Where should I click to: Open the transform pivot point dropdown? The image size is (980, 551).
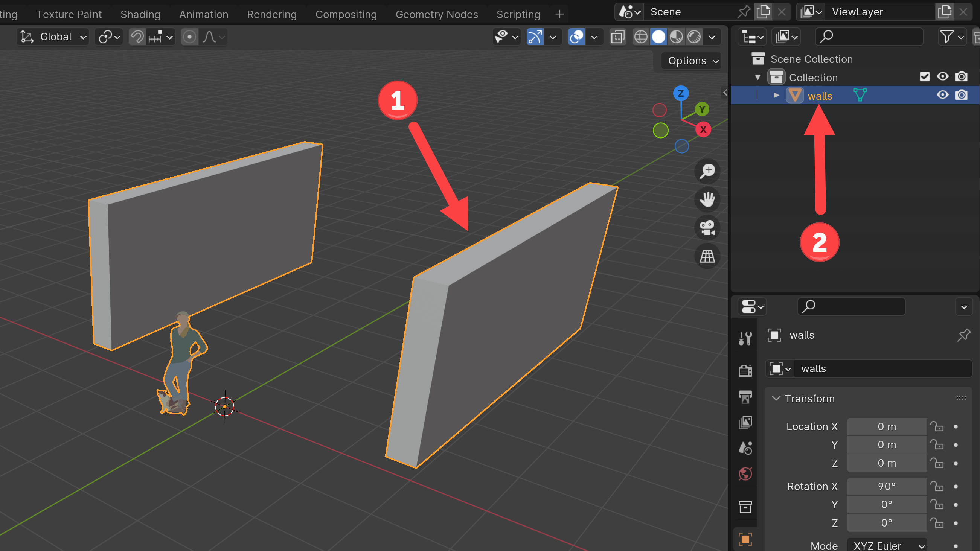109,37
